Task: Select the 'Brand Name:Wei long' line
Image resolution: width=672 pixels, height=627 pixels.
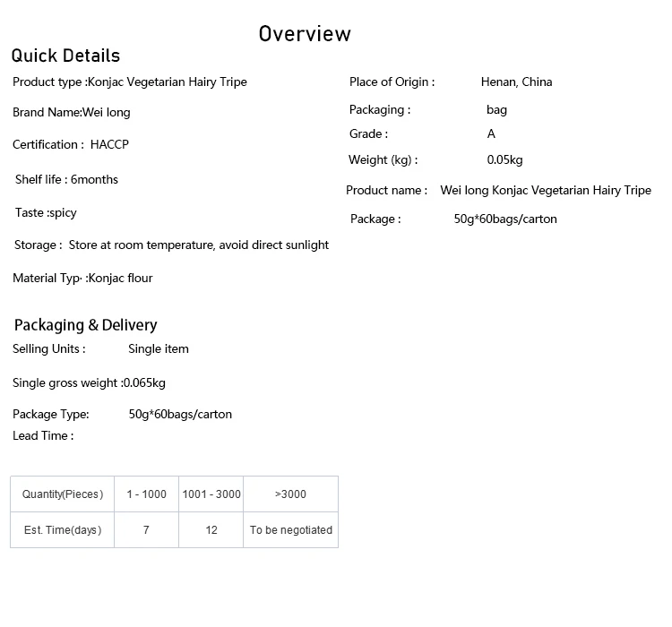Action: (72, 112)
